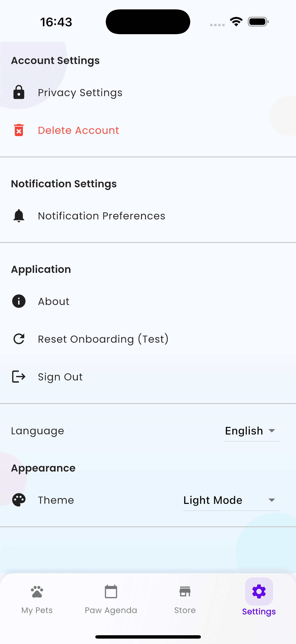Viewport: 296px width, 644px height.
Task: Choose Reset Onboarding (Test)
Action: (103, 339)
